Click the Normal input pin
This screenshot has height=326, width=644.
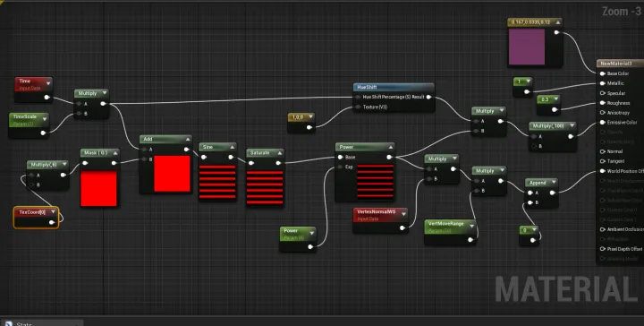click(x=603, y=151)
